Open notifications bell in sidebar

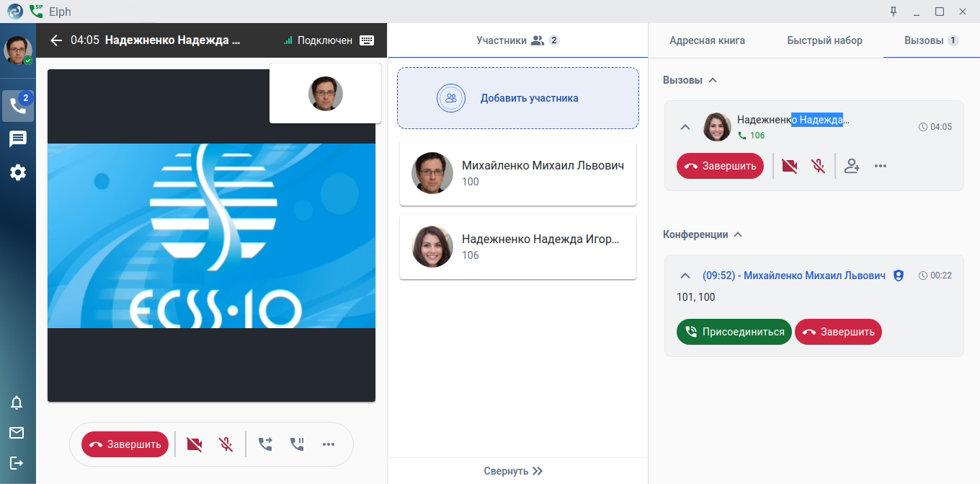(17, 402)
